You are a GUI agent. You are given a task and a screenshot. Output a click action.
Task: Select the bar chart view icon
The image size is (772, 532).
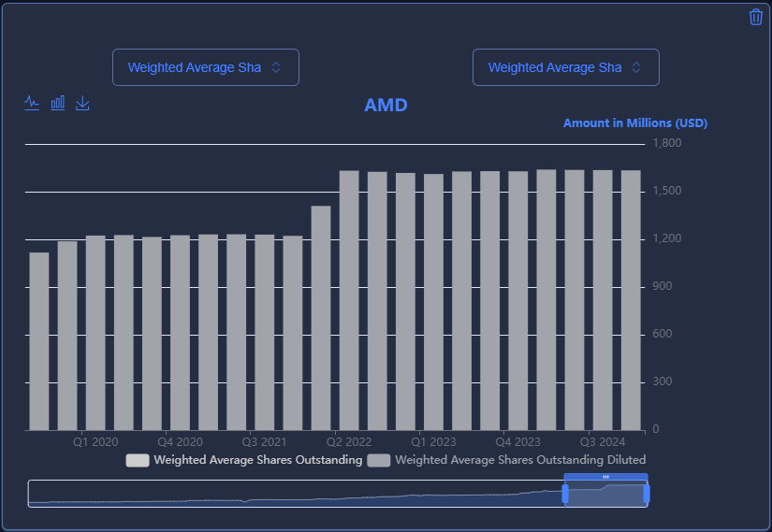pyautogui.click(x=58, y=102)
